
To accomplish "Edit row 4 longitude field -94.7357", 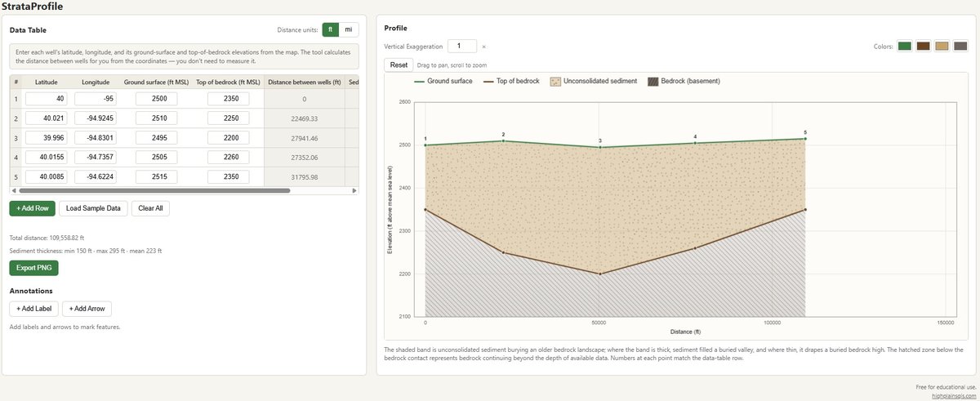I will coord(96,158).
